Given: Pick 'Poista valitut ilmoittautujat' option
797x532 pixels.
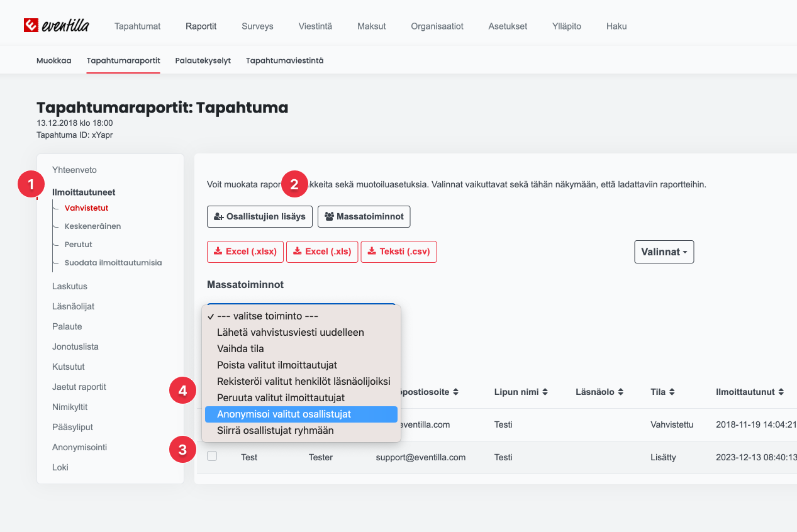Looking at the screenshot, I should [x=277, y=365].
